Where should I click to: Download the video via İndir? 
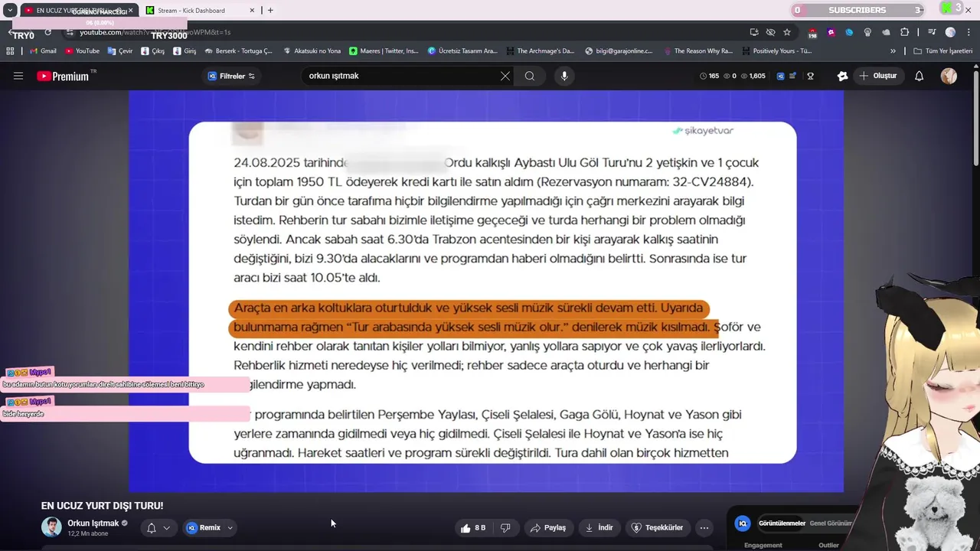click(x=599, y=527)
